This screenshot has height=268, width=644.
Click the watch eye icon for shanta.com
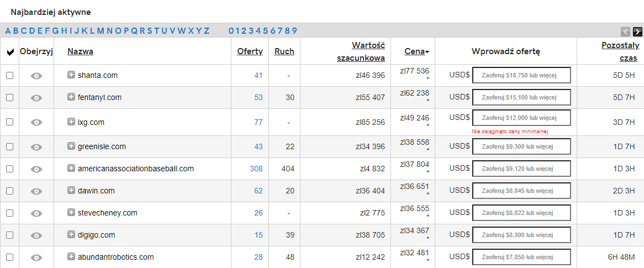[36, 76]
